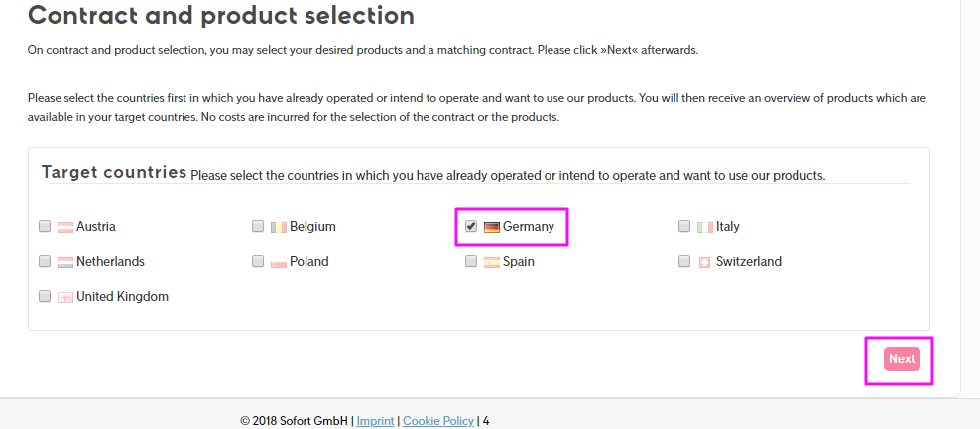Tick the Poland checkbox
The image size is (980, 429).
point(258,261)
